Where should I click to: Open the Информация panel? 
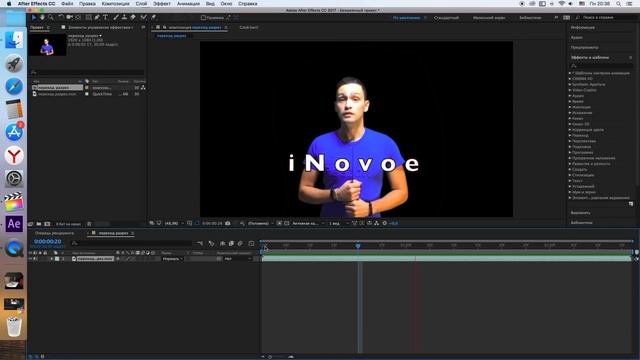point(582,28)
